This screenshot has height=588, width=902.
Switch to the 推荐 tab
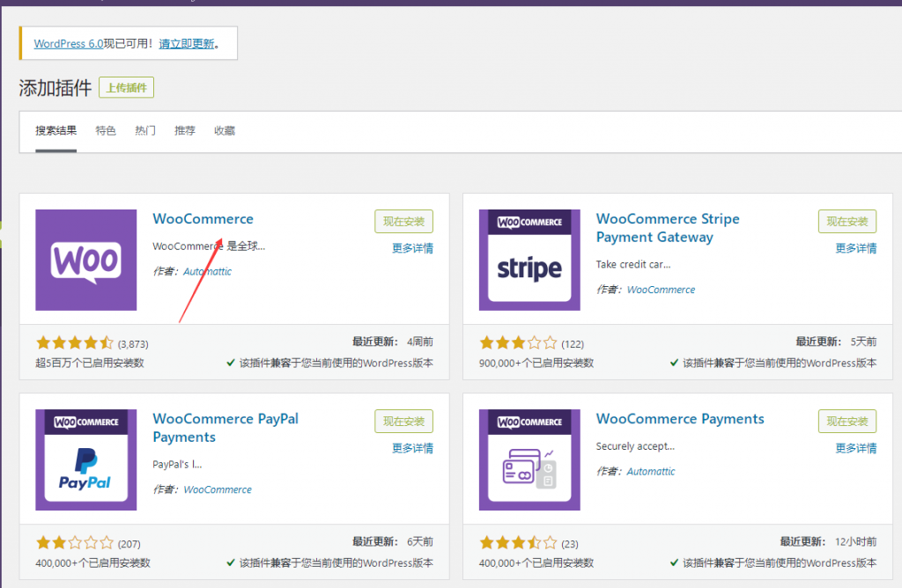[185, 131]
